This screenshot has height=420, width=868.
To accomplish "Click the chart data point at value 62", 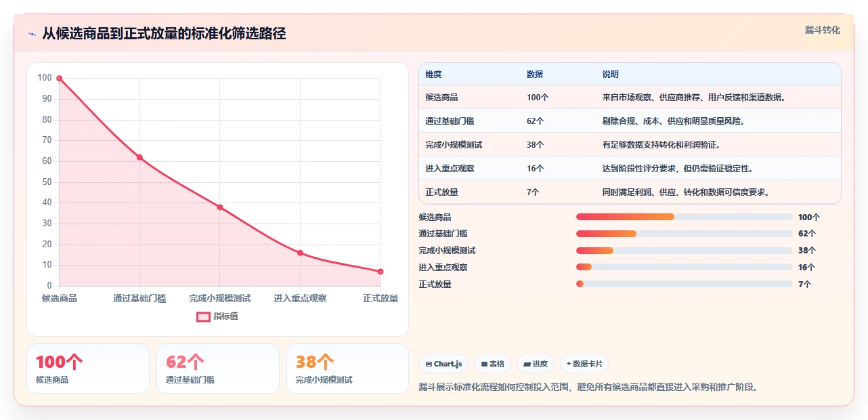I will tap(139, 157).
